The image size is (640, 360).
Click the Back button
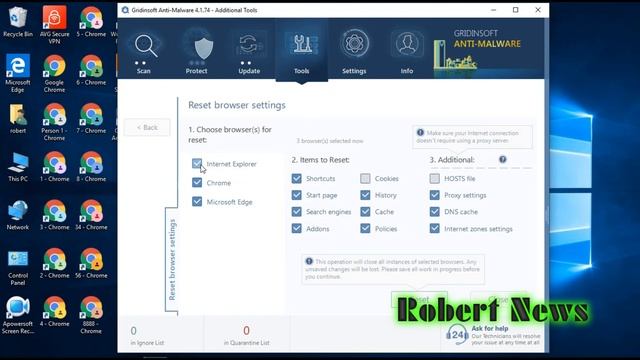click(x=147, y=127)
